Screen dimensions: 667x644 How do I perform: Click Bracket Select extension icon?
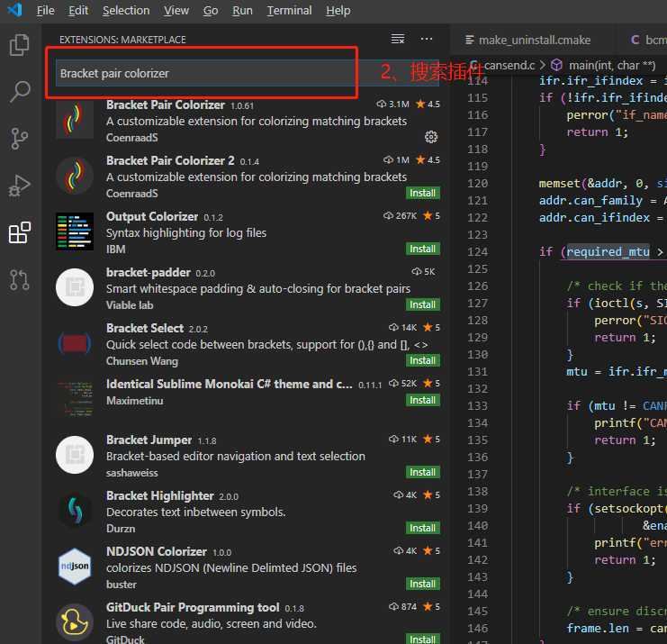75,343
